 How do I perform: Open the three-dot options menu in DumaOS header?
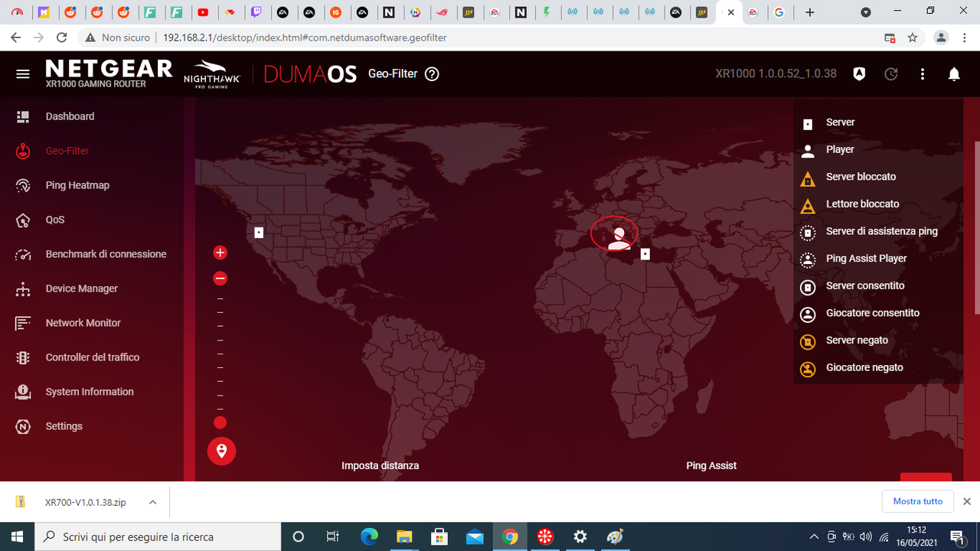pos(923,74)
